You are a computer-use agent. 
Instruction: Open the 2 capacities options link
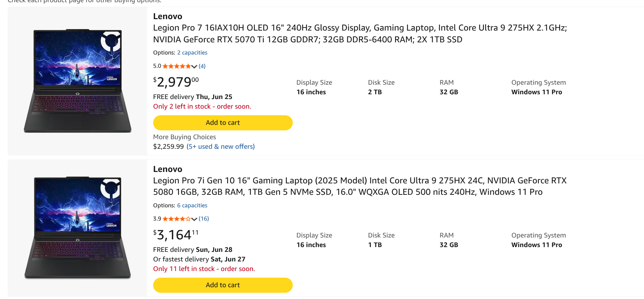pos(192,53)
